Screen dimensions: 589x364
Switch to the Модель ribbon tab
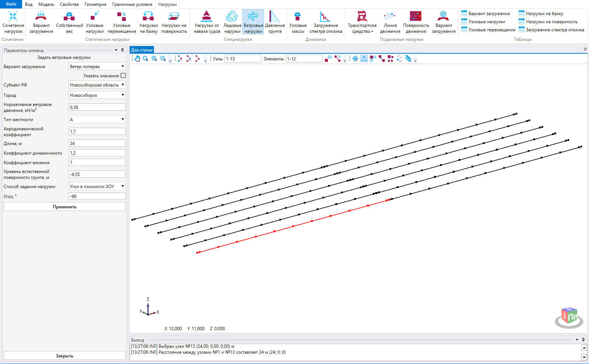click(x=46, y=4)
